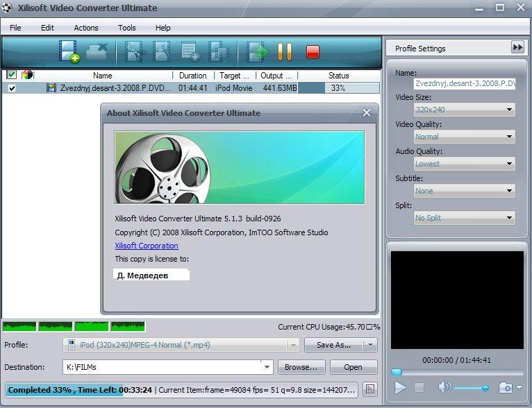Open the File menu
This screenshot has width=532, height=408.
click(15, 28)
